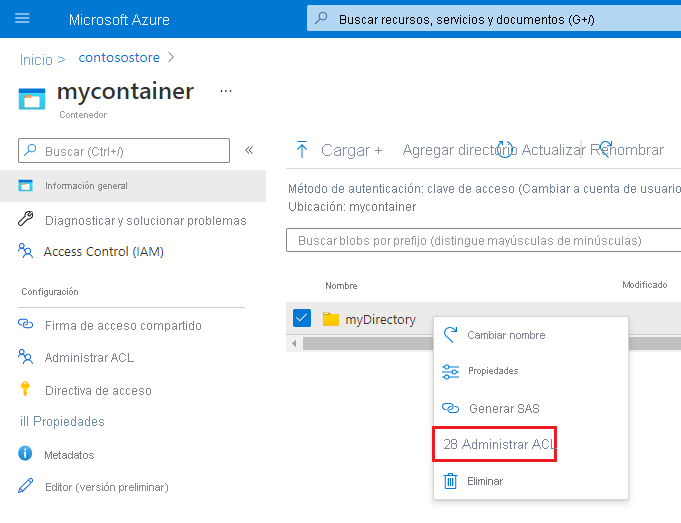Go to Inicio breadcrumb
Image resolution: width=681 pixels, height=523 pixels.
point(36,60)
